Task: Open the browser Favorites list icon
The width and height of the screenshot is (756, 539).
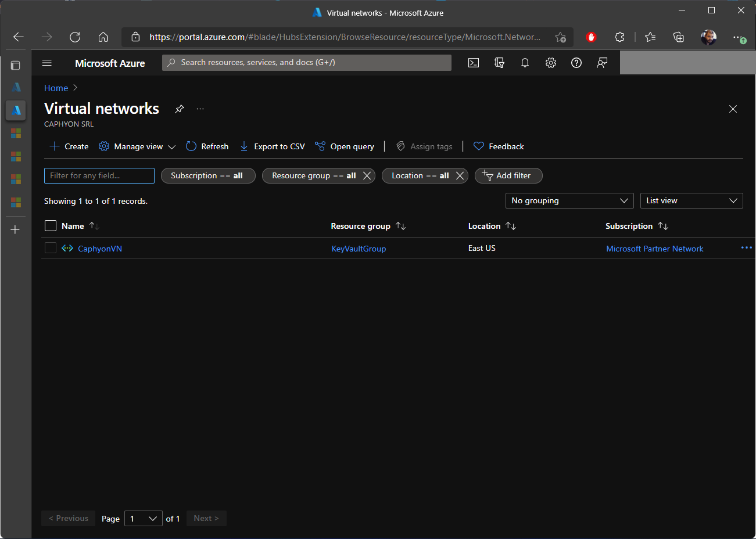Action: coord(650,37)
